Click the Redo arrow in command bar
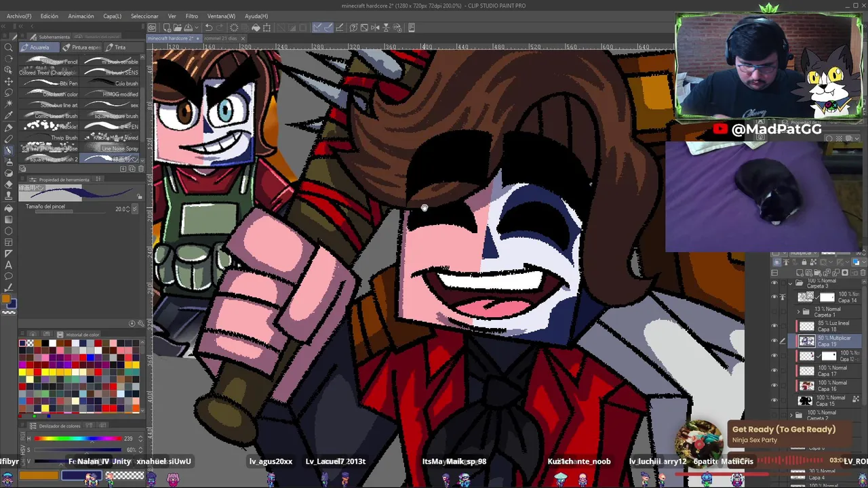The image size is (868, 488). coord(220,28)
